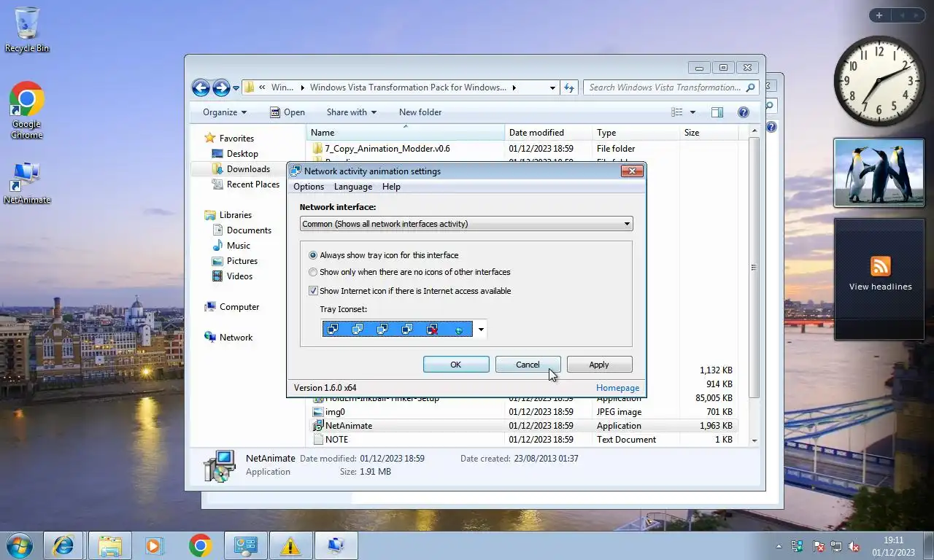Open recent pages dropdown beside forward button

pos(236,88)
